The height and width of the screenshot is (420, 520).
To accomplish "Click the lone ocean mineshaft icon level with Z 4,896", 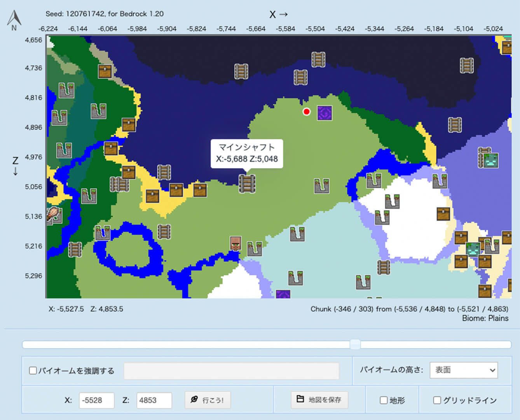I will [x=455, y=125].
